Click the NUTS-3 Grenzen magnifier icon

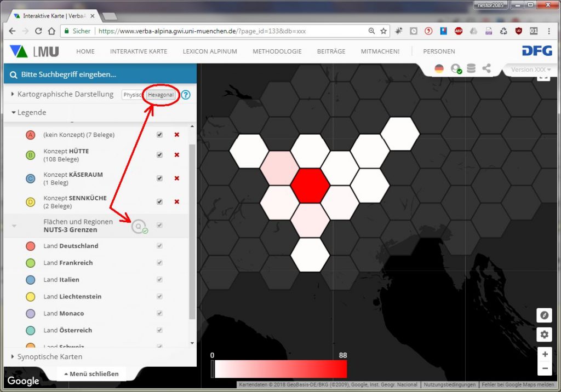pos(139,226)
